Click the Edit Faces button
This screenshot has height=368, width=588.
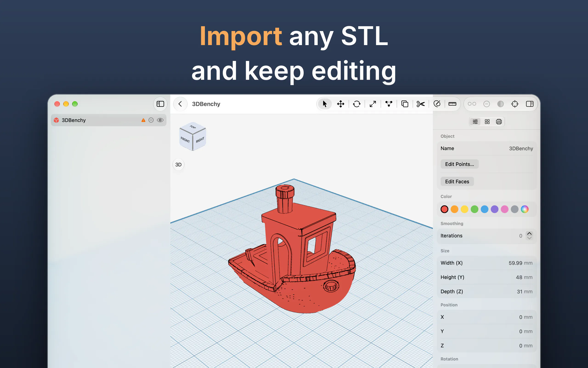pyautogui.click(x=457, y=181)
